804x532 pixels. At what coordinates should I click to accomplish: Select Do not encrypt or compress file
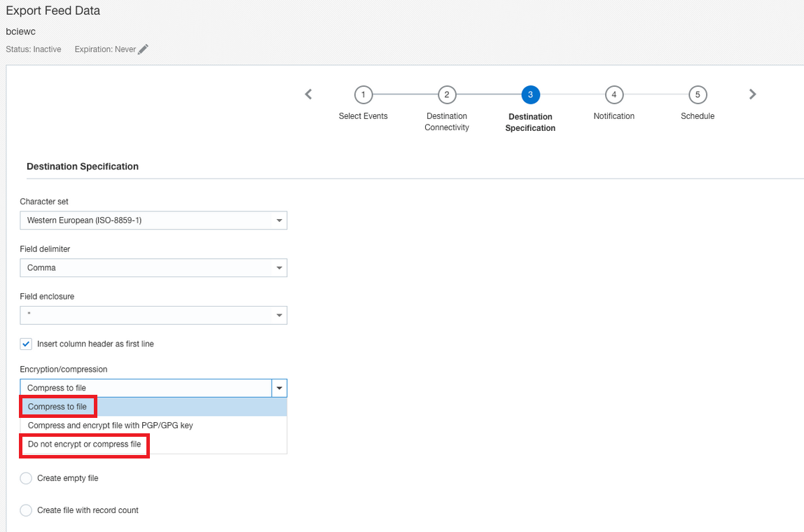click(84, 444)
